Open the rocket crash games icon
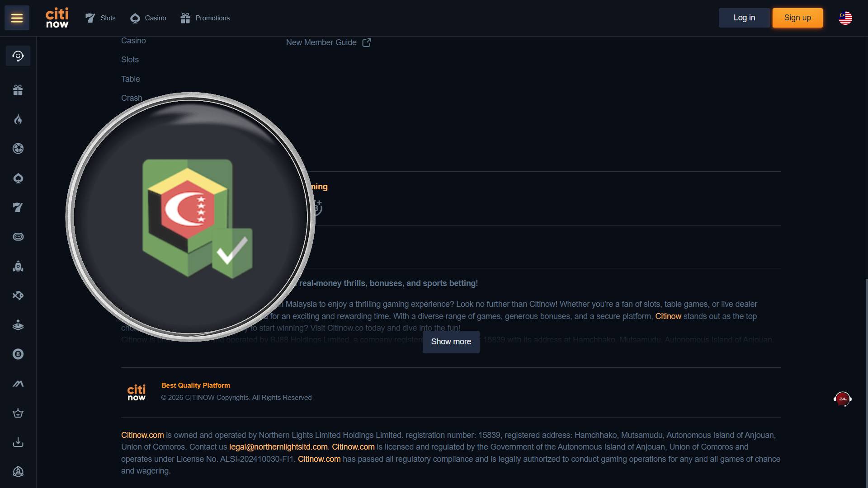Viewport: 868px width, 488px height. [x=18, y=266]
